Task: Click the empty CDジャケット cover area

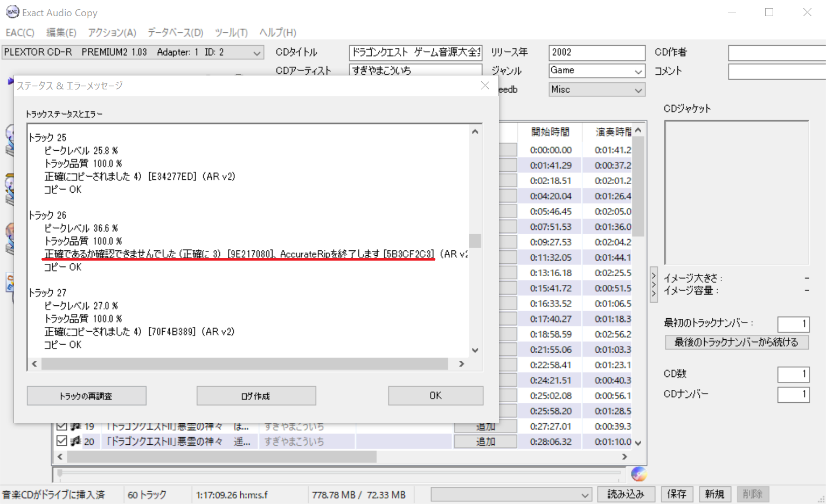Action: pyautogui.click(x=737, y=193)
